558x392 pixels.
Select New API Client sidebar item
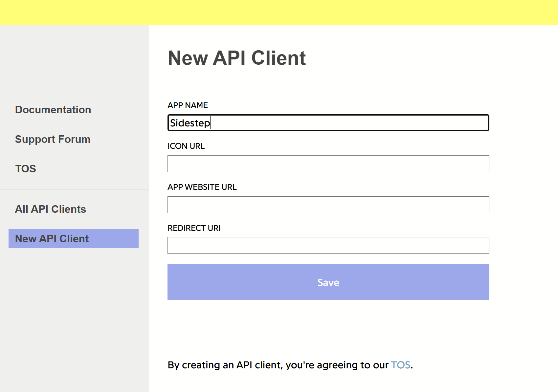[74, 239]
